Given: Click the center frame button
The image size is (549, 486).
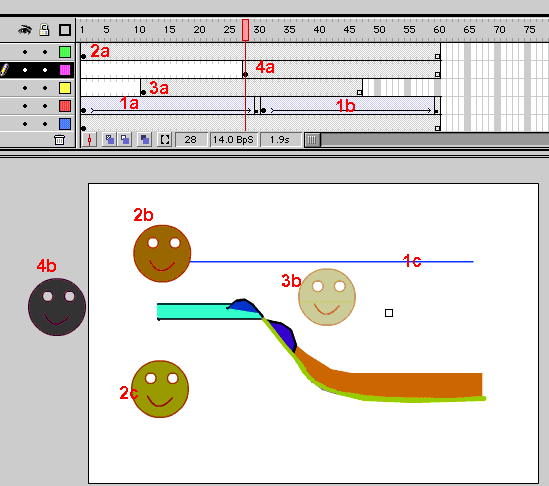Looking at the screenshot, I should (x=90, y=140).
